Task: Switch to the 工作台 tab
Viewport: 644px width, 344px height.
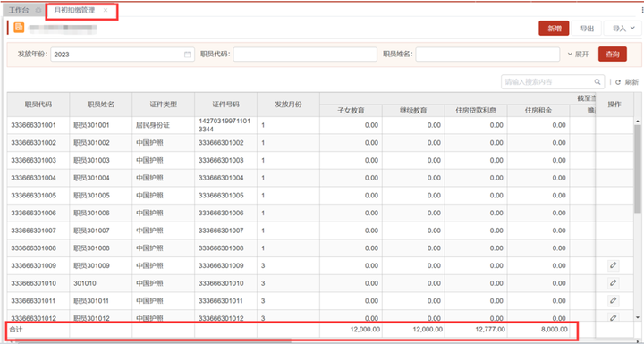Action: coord(19,10)
